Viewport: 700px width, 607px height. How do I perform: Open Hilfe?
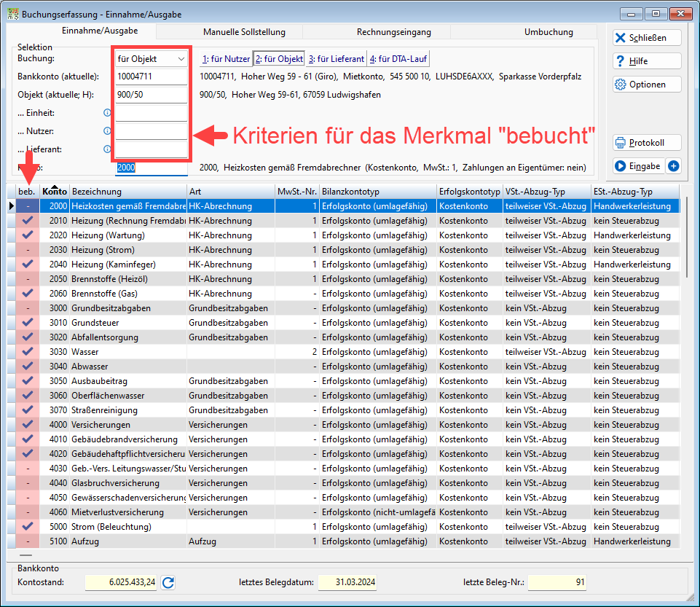pyautogui.click(x=647, y=61)
